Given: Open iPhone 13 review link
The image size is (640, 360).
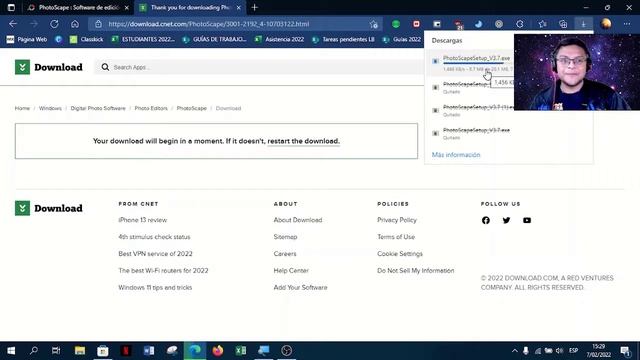Looking at the screenshot, I should click(x=142, y=220).
